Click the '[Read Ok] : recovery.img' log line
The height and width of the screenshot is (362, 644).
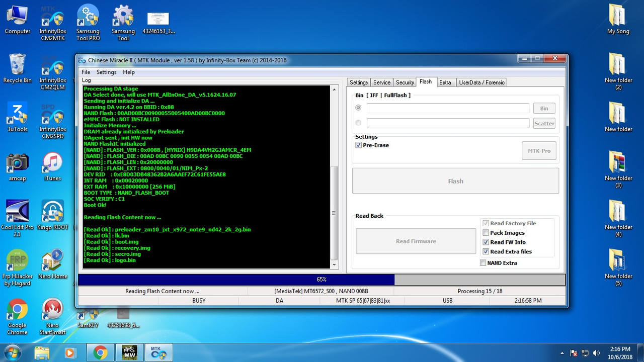(x=117, y=248)
